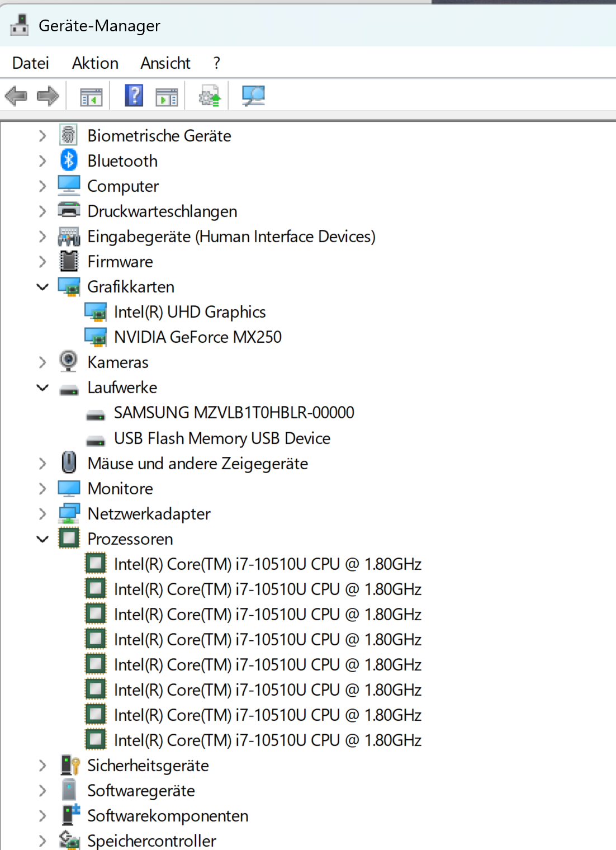Open the Aktion menu

pos(95,63)
